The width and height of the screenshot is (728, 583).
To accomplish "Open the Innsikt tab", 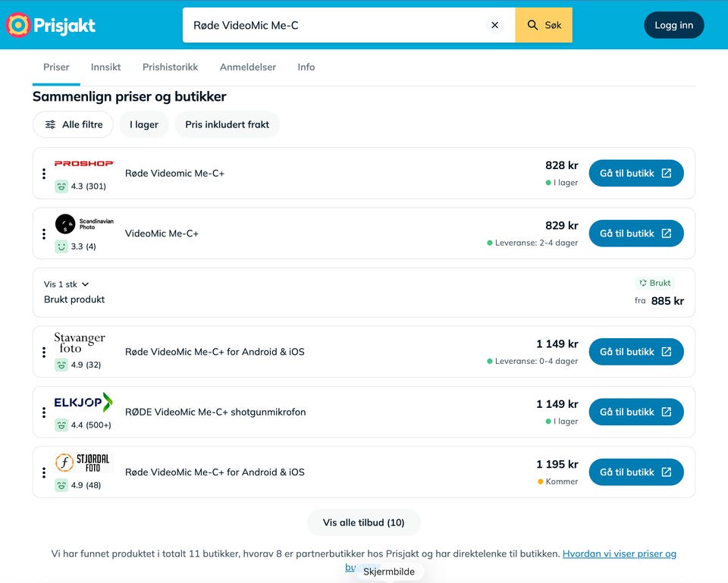I will pyautogui.click(x=106, y=67).
